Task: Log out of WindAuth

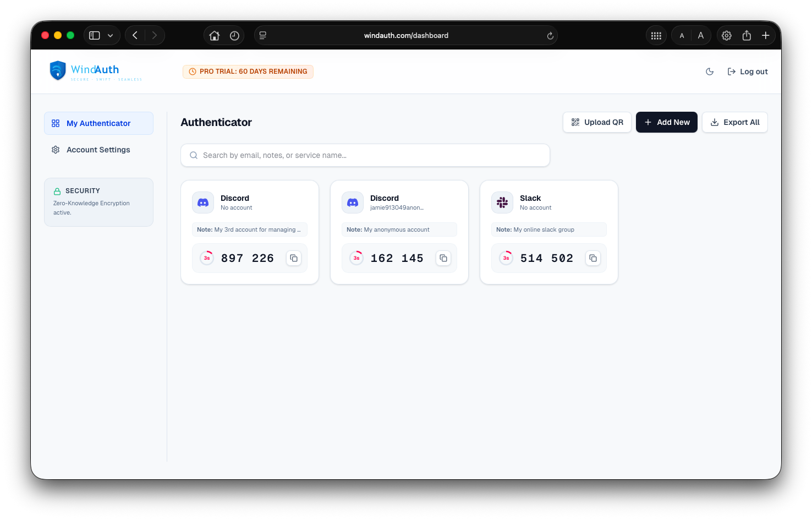Action: 748,71
